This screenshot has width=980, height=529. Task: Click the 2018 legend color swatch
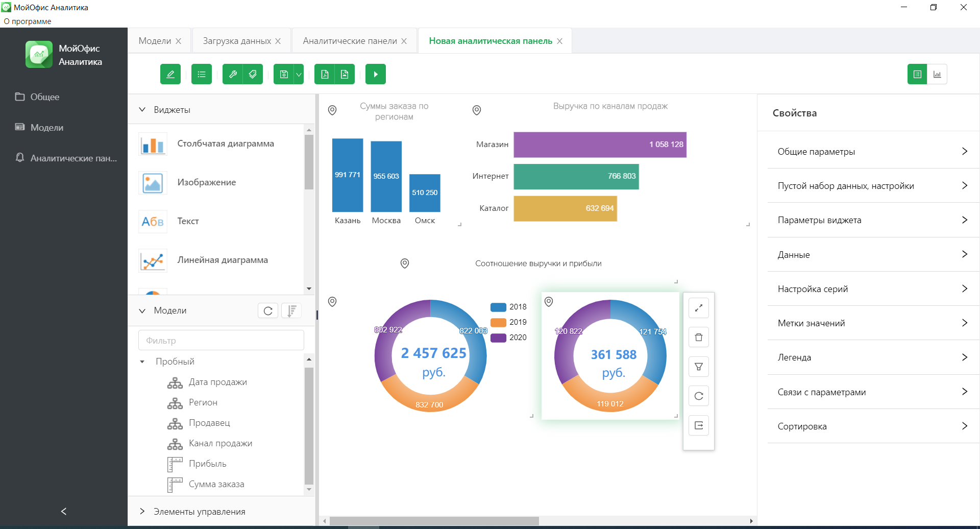pos(498,307)
